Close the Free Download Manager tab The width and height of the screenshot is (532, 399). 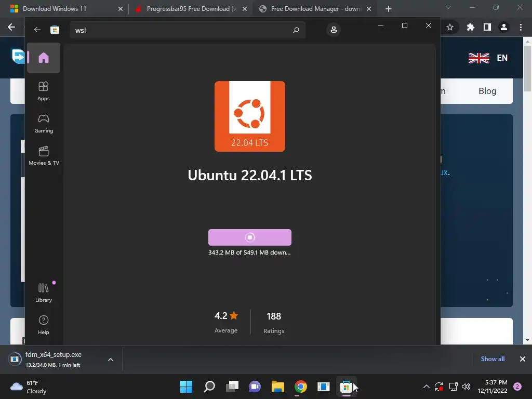tap(369, 9)
